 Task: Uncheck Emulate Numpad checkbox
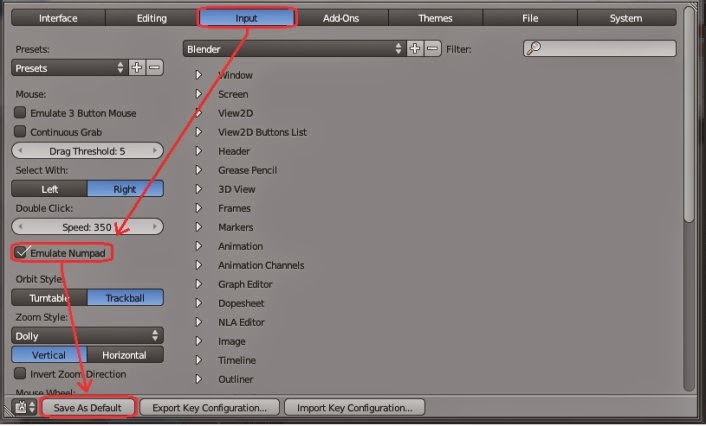(x=21, y=252)
